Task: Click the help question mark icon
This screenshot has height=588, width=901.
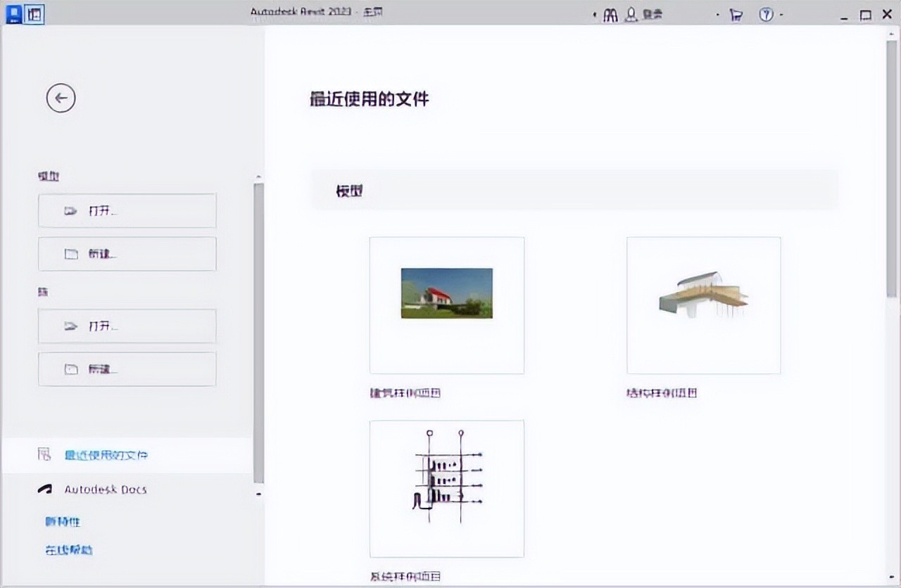Action: (766, 15)
